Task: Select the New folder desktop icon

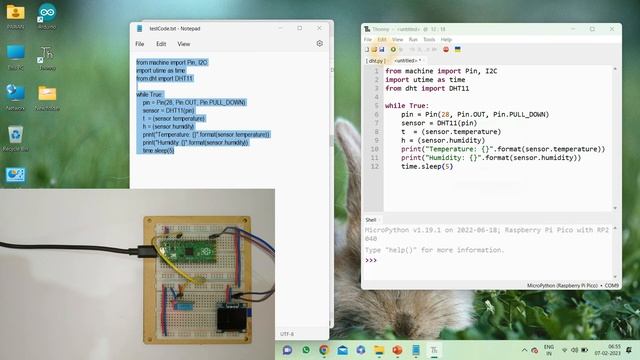Action: pyautogui.click(x=47, y=97)
